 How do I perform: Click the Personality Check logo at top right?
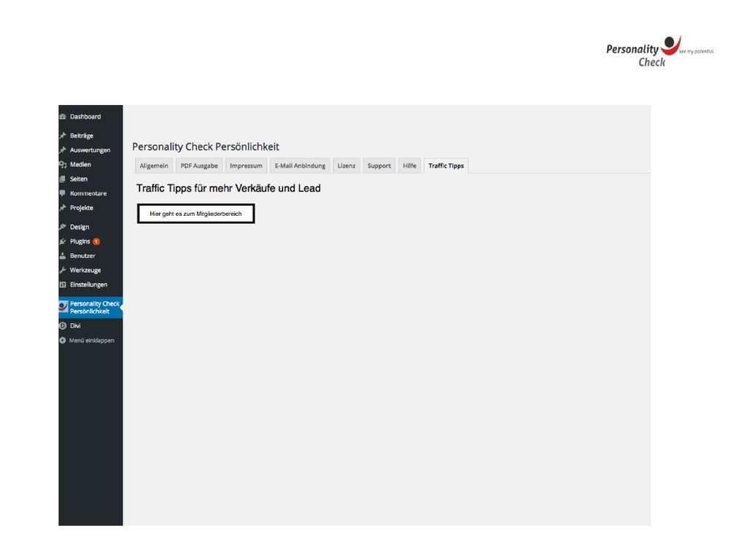point(659,52)
